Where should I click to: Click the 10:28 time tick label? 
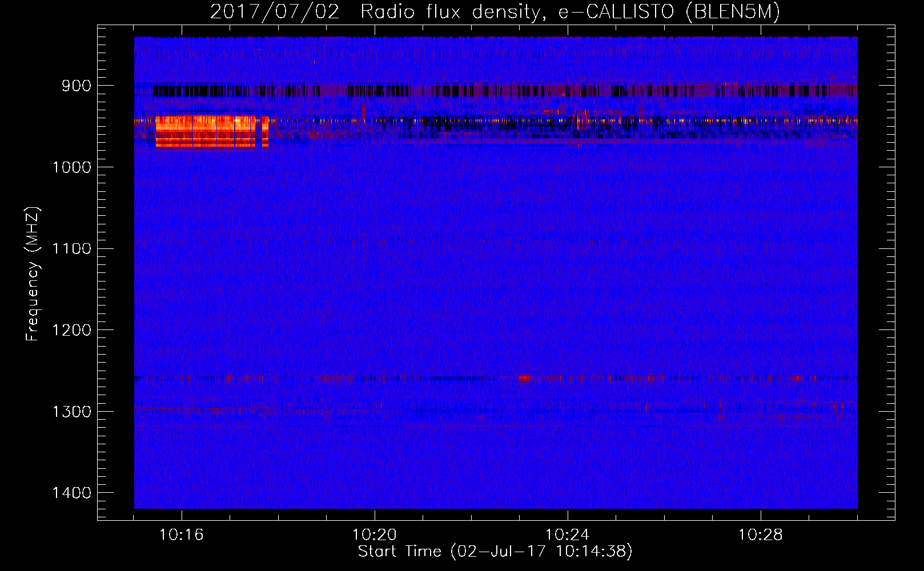tap(761, 535)
